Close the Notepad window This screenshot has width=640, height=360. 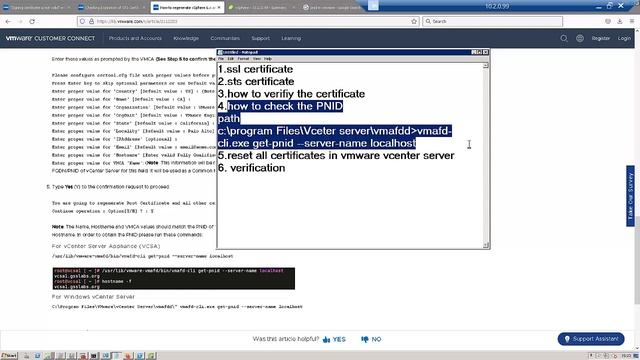[x=485, y=52]
